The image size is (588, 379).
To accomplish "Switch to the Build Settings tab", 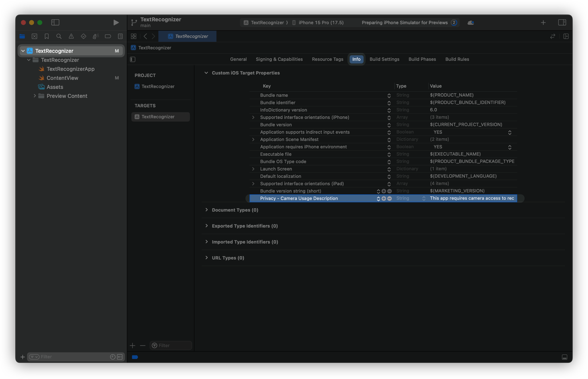I will click(x=384, y=59).
